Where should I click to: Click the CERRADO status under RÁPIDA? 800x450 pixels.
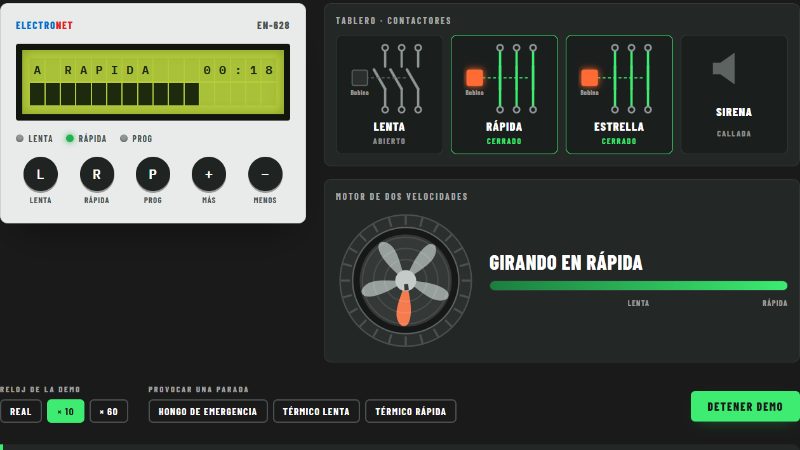point(504,141)
